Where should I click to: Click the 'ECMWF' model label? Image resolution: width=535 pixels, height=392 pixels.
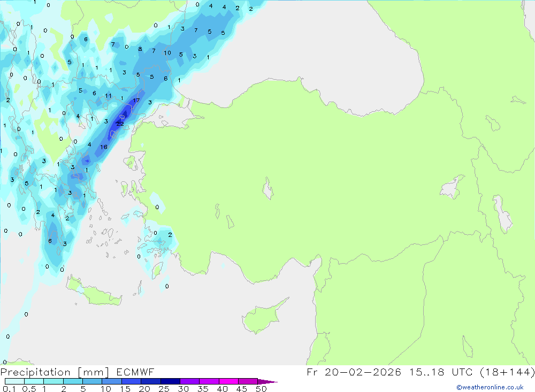[x=135, y=372]
